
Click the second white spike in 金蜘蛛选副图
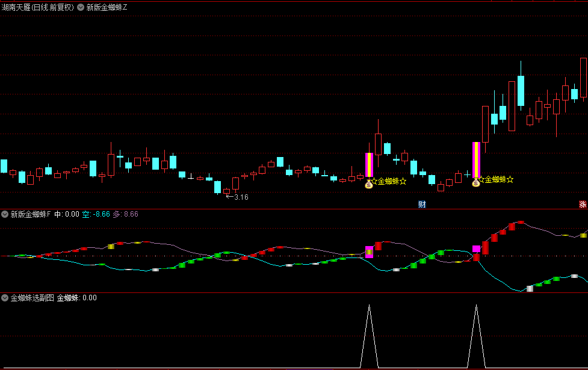[x=476, y=336]
